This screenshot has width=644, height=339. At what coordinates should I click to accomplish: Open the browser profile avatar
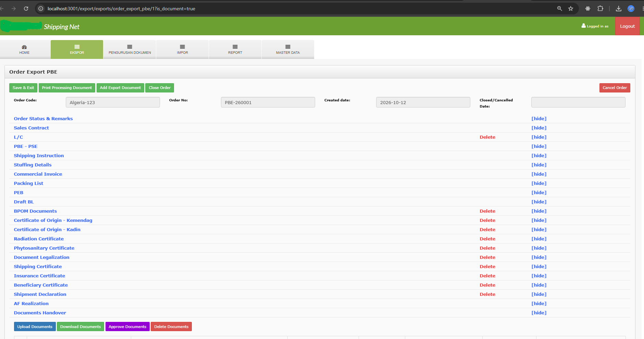631,9
